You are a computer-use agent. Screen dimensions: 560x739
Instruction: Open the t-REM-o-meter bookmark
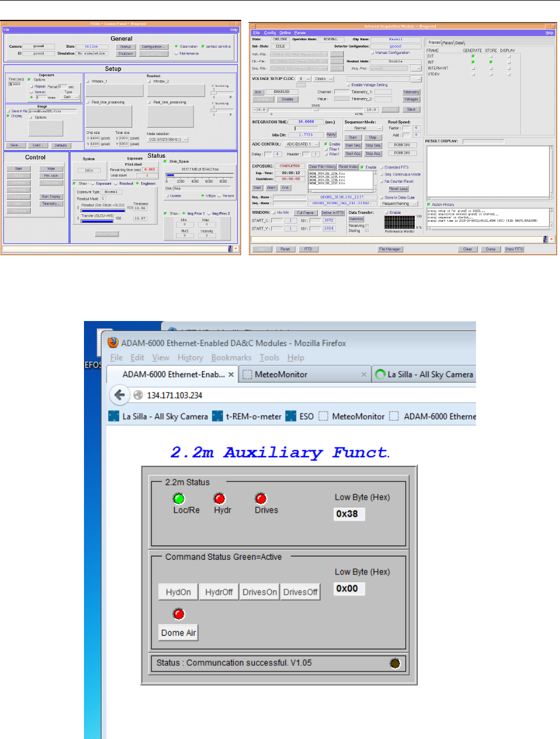pyautogui.click(x=247, y=416)
